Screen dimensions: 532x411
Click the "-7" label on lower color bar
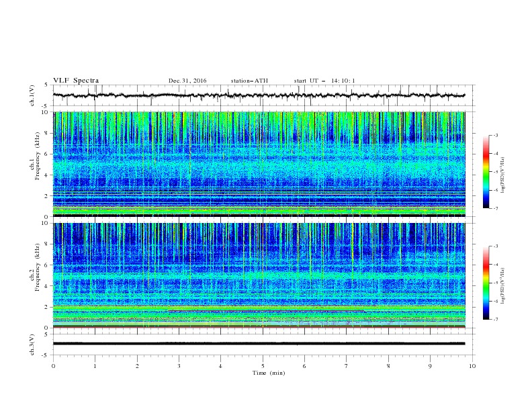point(495,320)
